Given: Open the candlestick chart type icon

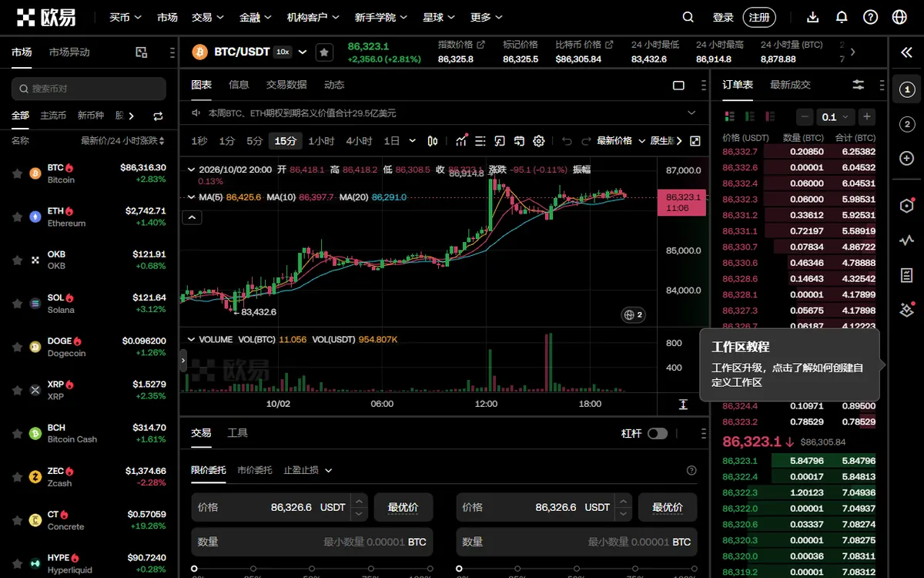Looking at the screenshot, I should [x=433, y=141].
